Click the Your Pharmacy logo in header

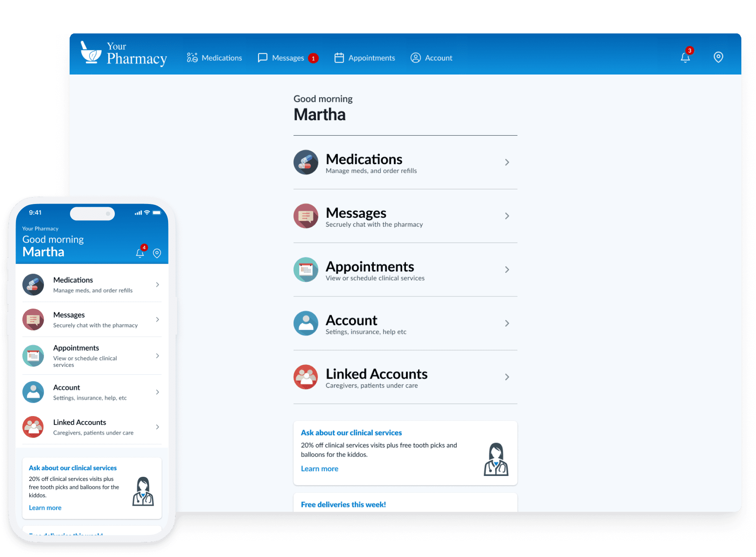coord(124,54)
